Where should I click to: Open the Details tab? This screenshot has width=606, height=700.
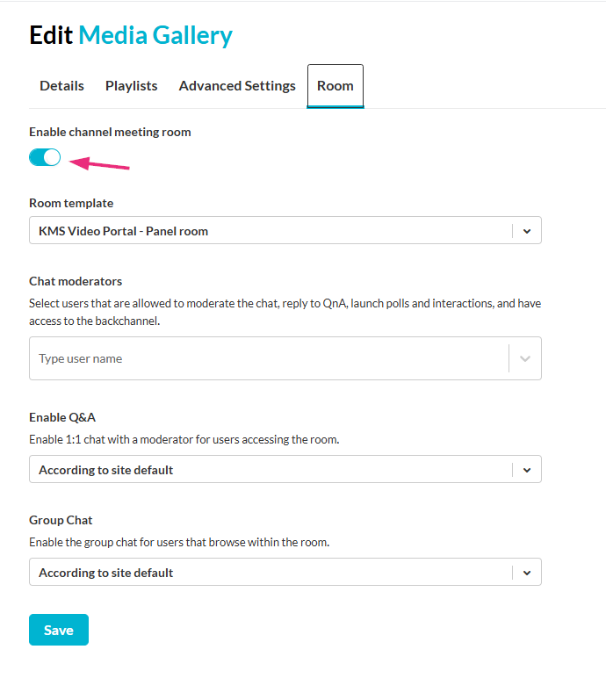61,86
